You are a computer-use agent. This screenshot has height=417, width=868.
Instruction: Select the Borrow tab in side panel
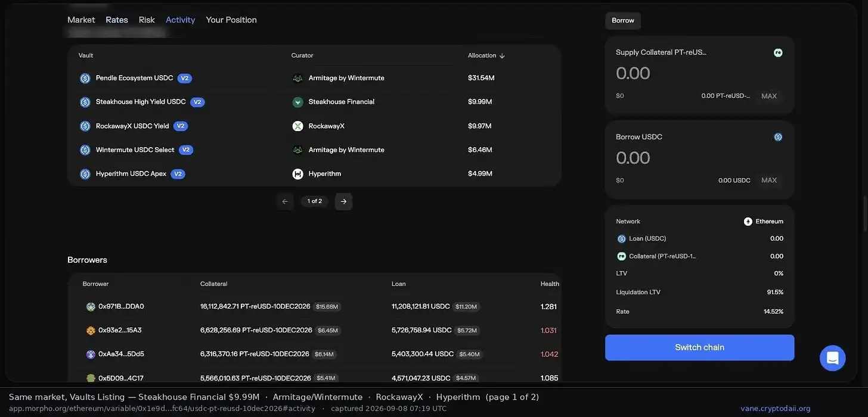[623, 20]
